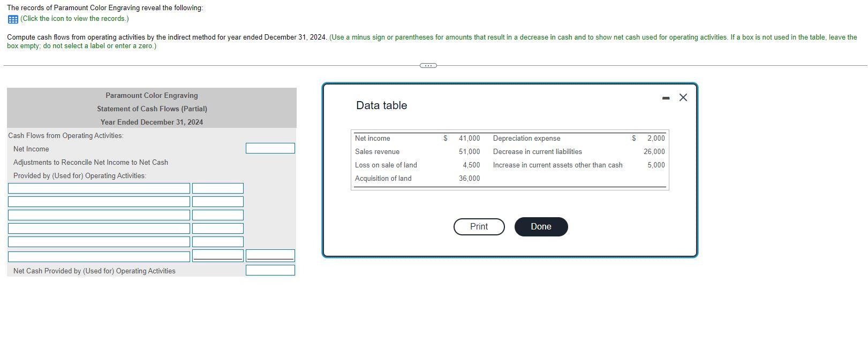Viewport: 868px width, 352px height.
Task: Open the sixth (last) adjustment label box
Action: click(99, 257)
